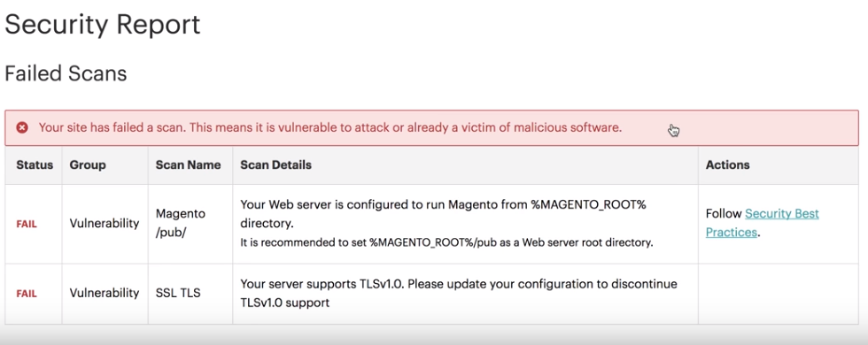This screenshot has width=868, height=345.
Task: Click Vulnerability group in SSL TLS row
Action: click(x=105, y=293)
